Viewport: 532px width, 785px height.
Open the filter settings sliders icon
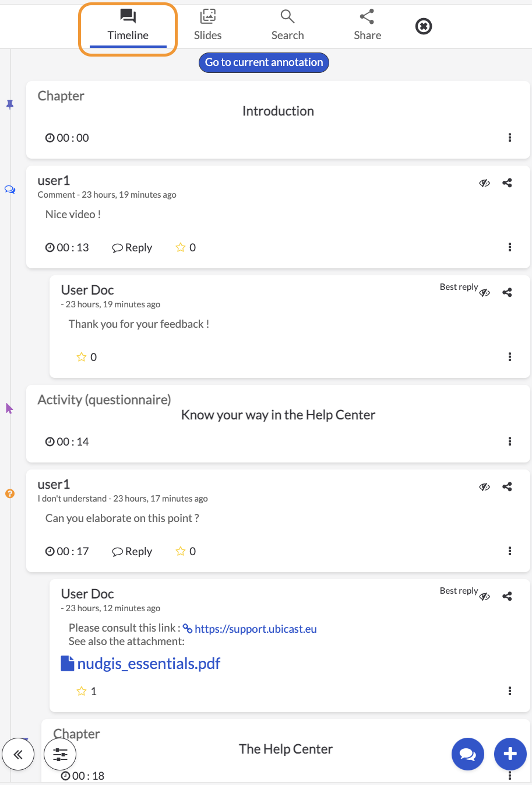pos(60,755)
